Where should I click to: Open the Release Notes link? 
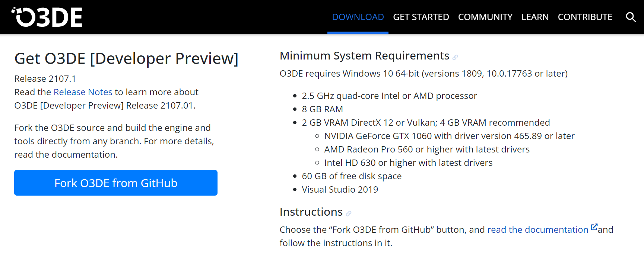[83, 92]
